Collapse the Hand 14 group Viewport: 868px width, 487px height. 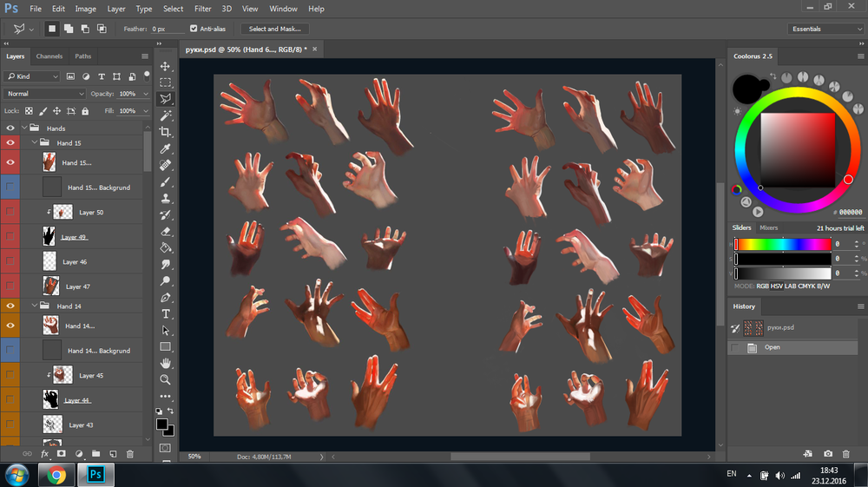click(35, 306)
